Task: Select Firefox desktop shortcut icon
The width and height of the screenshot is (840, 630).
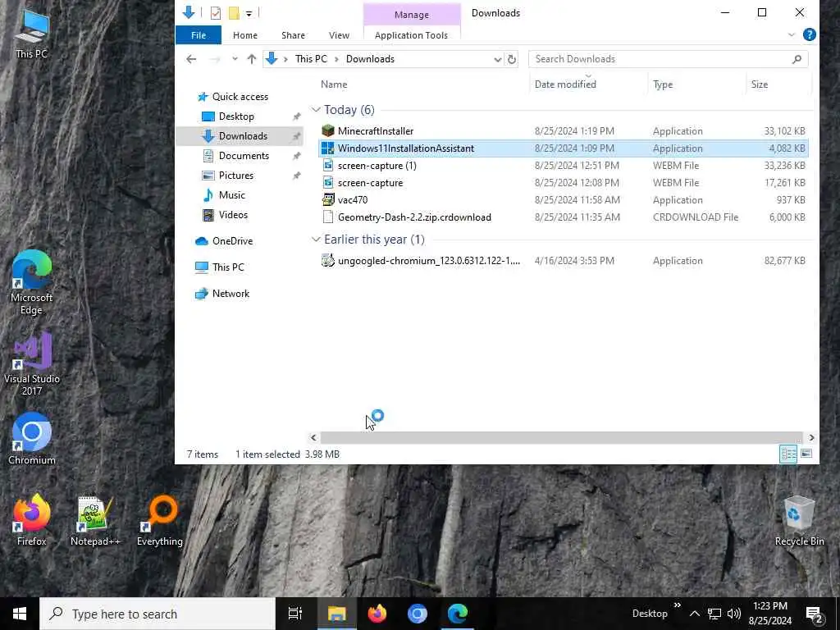Action: tap(32, 519)
